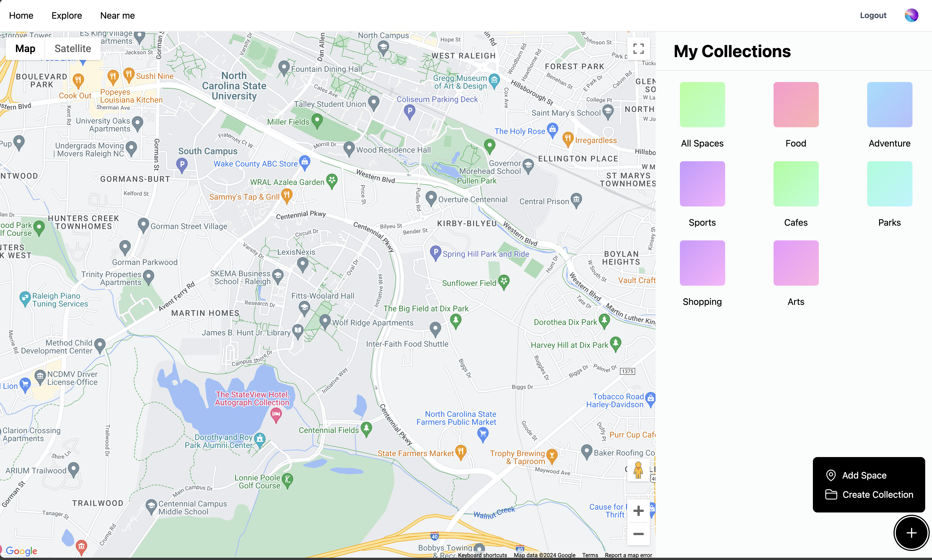
Task: Select Create Collection in the popup menu
Action: click(877, 495)
